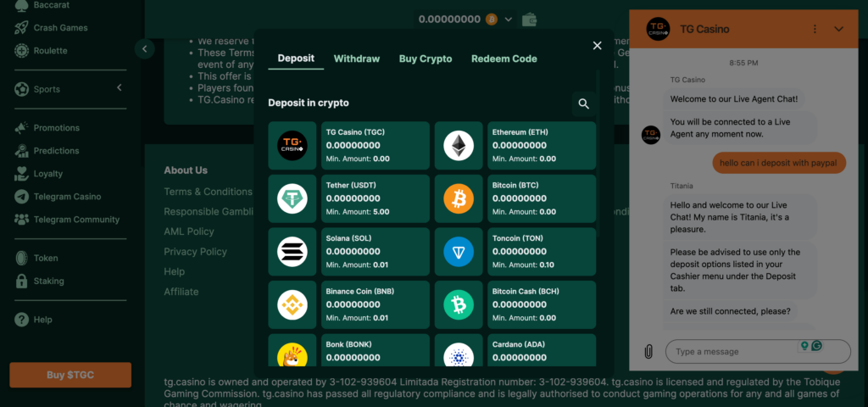Select Bonk (BONK) deposit card
The width and height of the screenshot is (868, 407).
pyautogui.click(x=376, y=350)
